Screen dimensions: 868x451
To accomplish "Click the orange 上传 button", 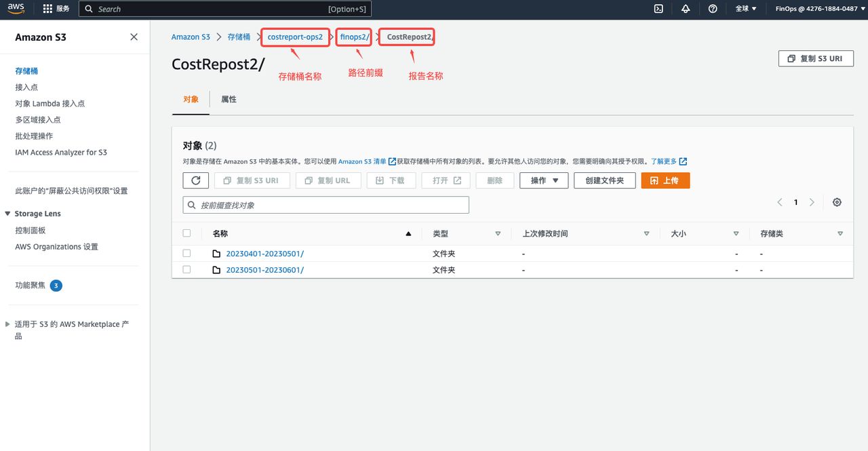I will [x=665, y=180].
